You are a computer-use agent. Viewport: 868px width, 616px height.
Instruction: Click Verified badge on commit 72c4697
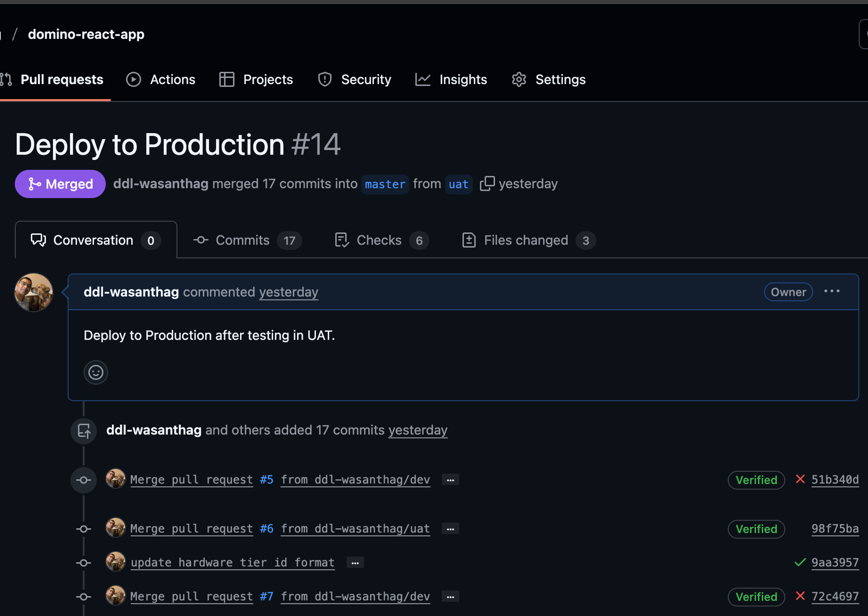point(756,597)
